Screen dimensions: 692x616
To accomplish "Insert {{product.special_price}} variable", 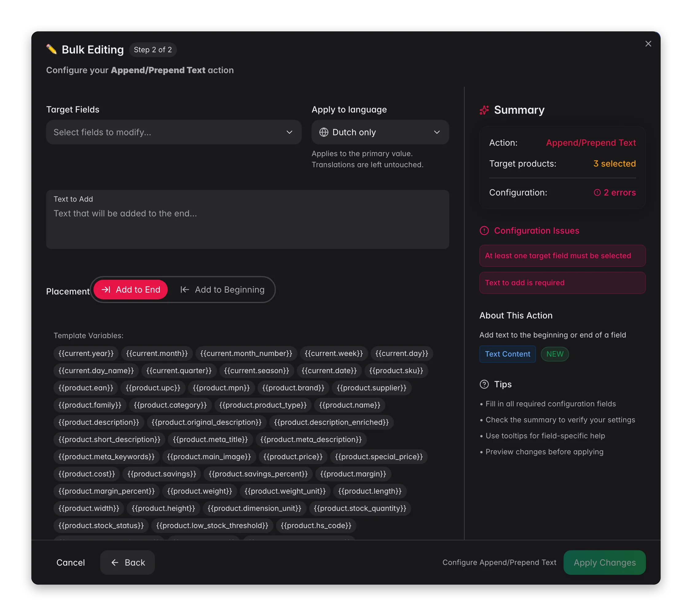I will point(379,457).
